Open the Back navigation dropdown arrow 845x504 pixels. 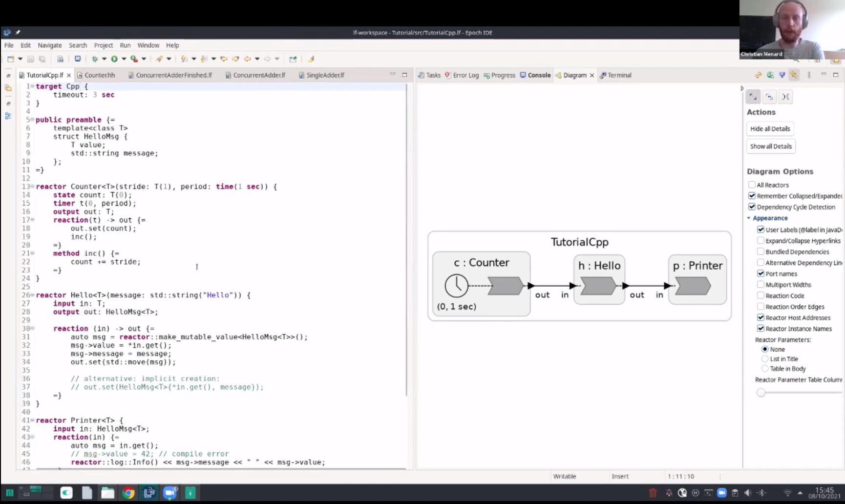(x=257, y=59)
